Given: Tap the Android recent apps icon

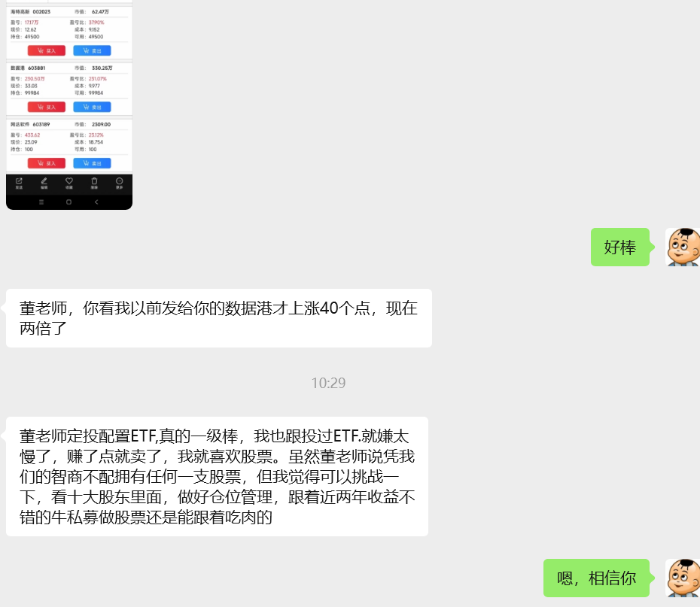Looking at the screenshot, I should (41, 202).
